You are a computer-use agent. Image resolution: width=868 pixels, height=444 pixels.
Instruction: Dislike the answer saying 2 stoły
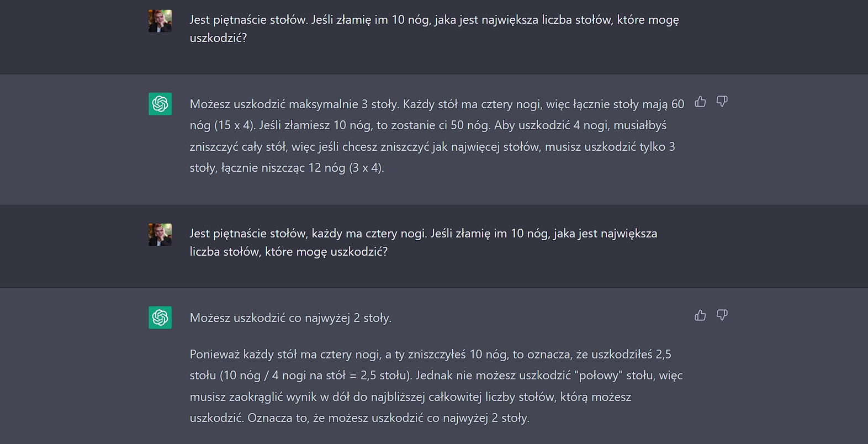(722, 315)
